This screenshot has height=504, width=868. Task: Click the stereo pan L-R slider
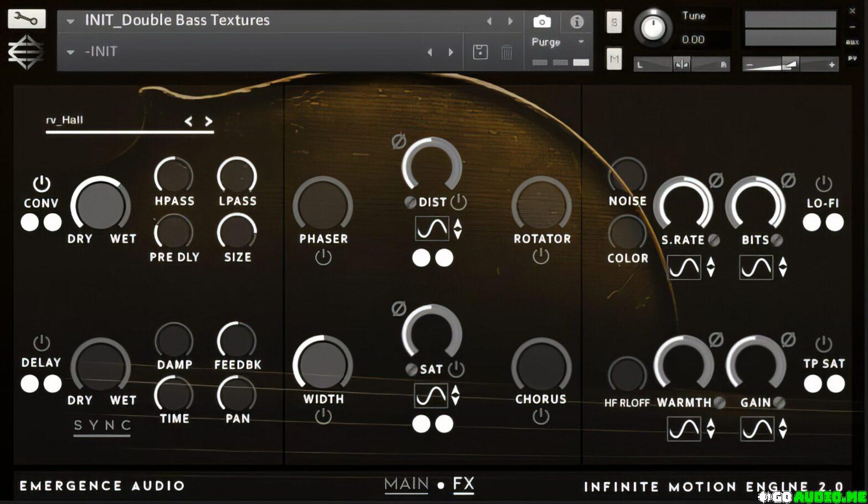tap(681, 65)
